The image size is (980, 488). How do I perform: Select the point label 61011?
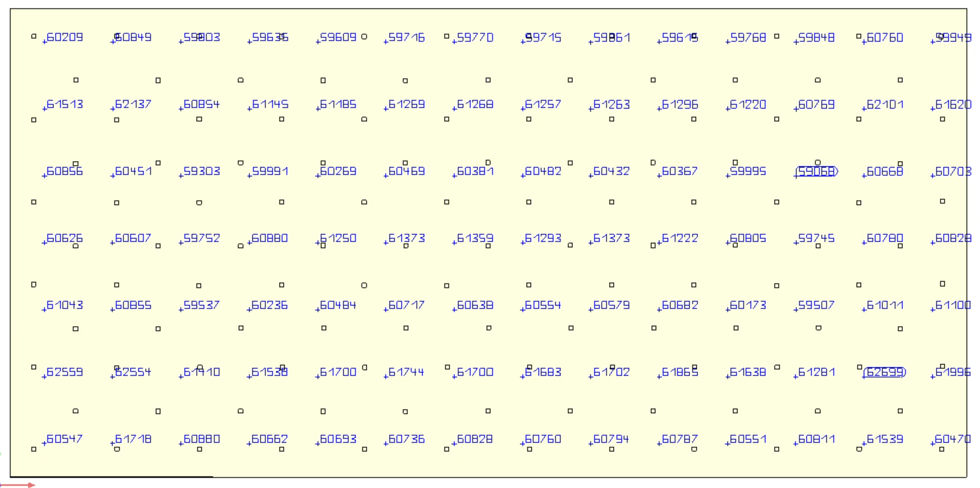(x=885, y=305)
